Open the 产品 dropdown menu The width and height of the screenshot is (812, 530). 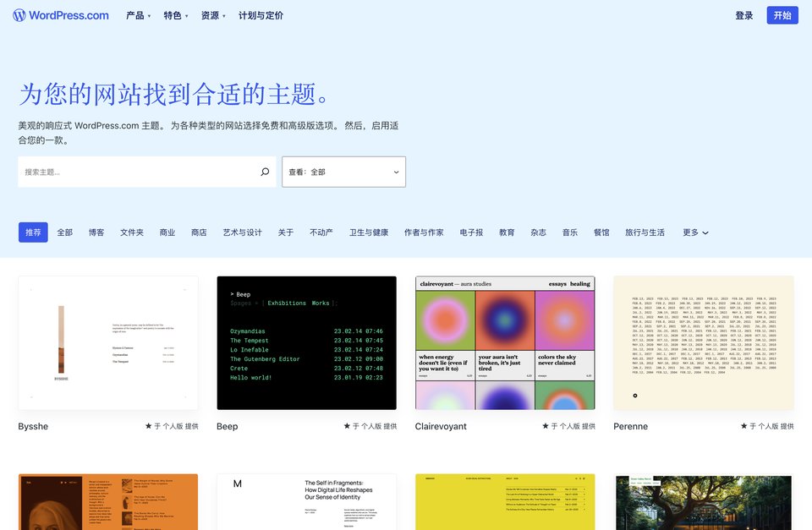click(x=138, y=15)
